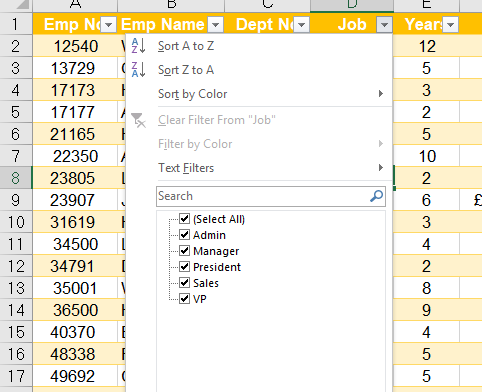This screenshot has height=392, width=482.
Task: Open the Emp Name filter dropdown arrow
Action: coord(216,25)
